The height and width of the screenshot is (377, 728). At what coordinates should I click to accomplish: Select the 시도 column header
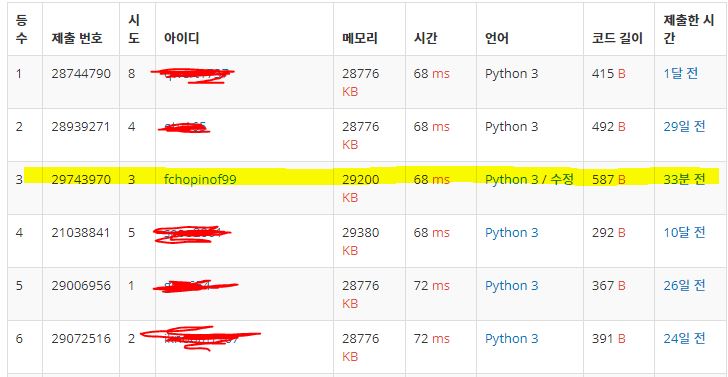[x=134, y=29]
